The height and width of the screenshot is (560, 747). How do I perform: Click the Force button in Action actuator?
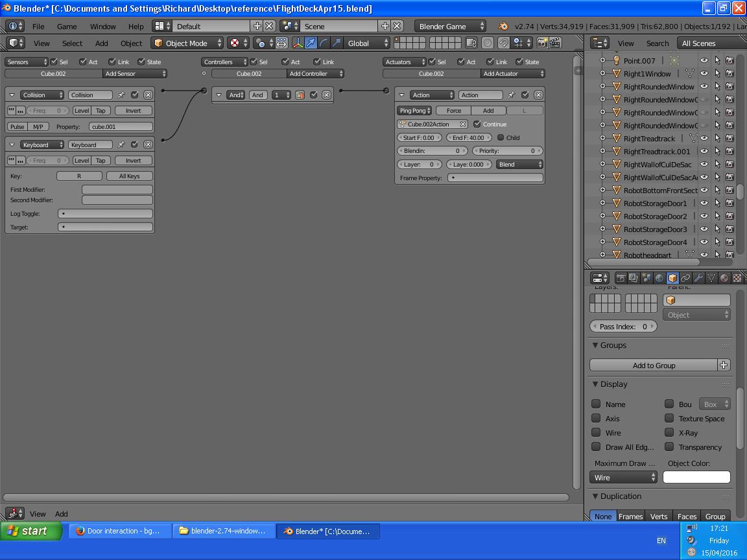point(453,110)
